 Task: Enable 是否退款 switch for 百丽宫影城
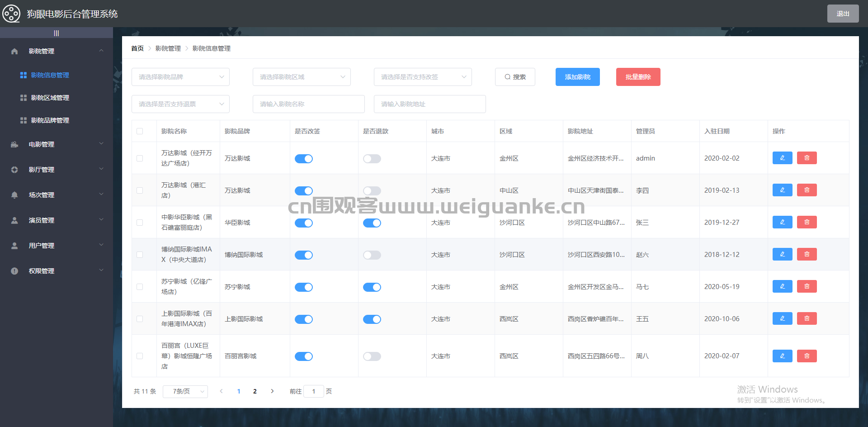pos(372,356)
